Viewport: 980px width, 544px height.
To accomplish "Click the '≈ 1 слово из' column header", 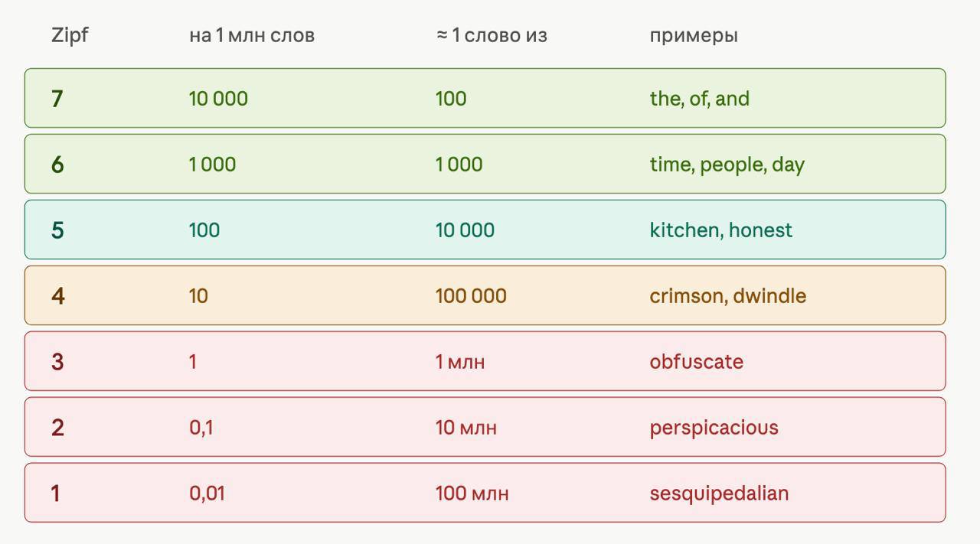I will 492,35.
